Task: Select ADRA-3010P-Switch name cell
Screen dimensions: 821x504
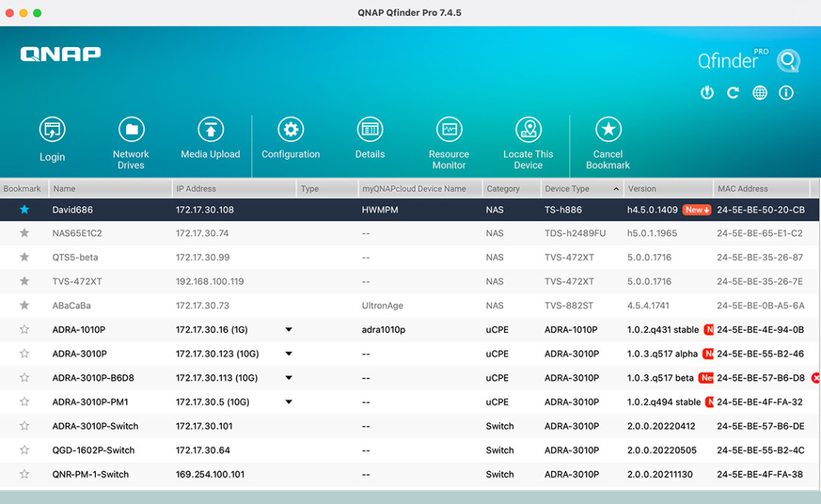Action: pos(95,426)
